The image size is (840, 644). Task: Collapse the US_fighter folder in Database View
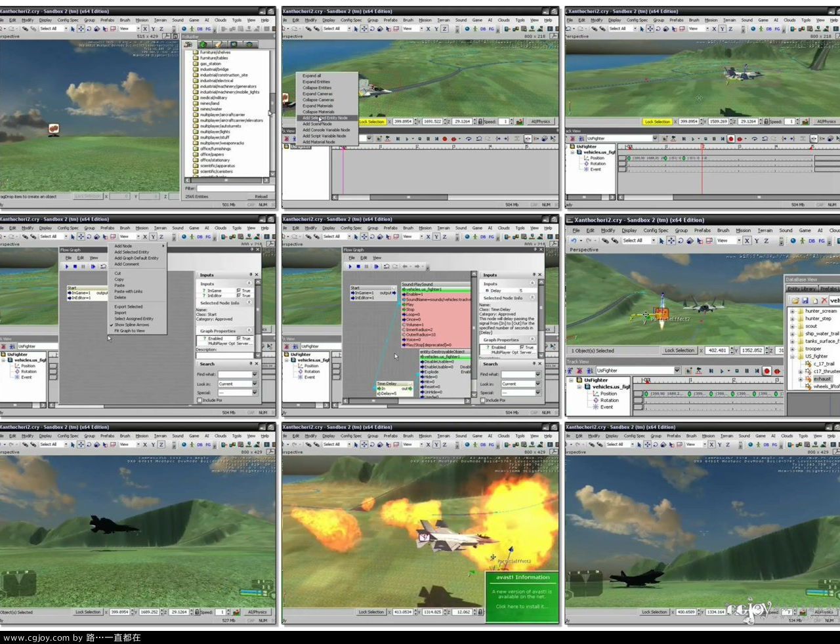point(792,356)
